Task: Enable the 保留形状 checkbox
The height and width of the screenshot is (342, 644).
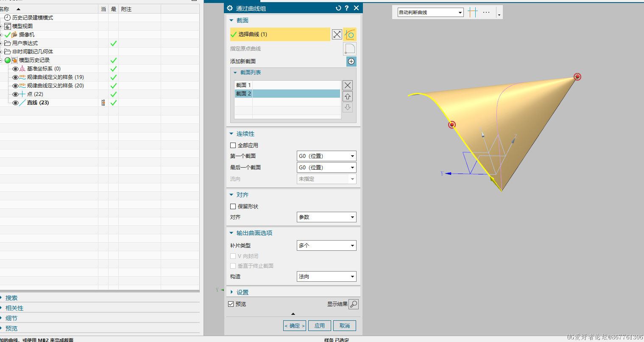Action: (233, 207)
